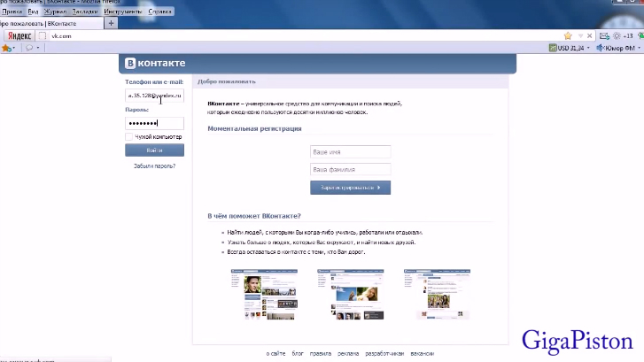Expand the speech bubble dropdown arrow
Viewport: 644px width, 362px height.
[x=38, y=48]
